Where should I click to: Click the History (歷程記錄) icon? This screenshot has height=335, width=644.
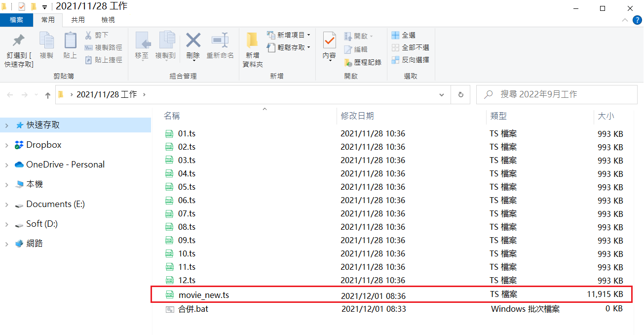(x=348, y=62)
